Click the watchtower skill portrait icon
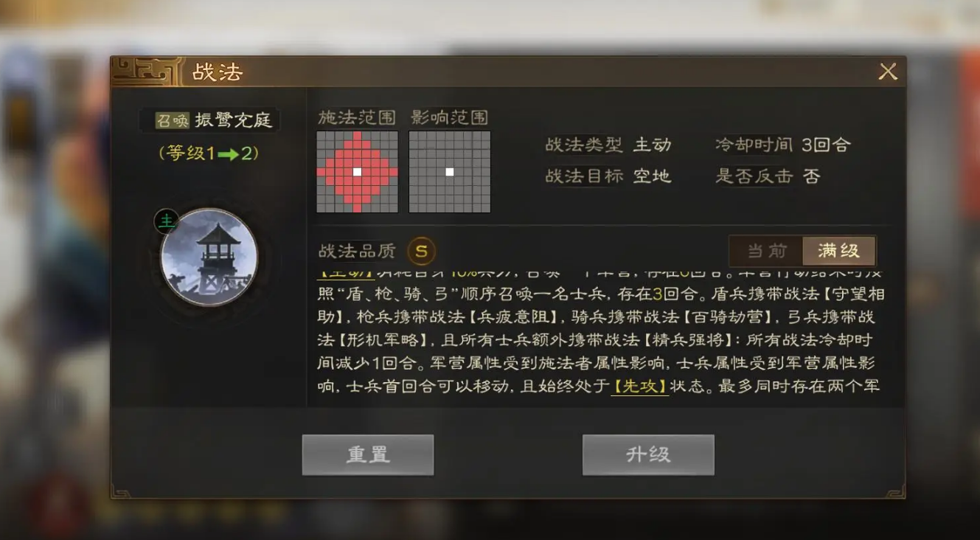Viewport: 980px width, 540px height. pyautogui.click(x=209, y=257)
